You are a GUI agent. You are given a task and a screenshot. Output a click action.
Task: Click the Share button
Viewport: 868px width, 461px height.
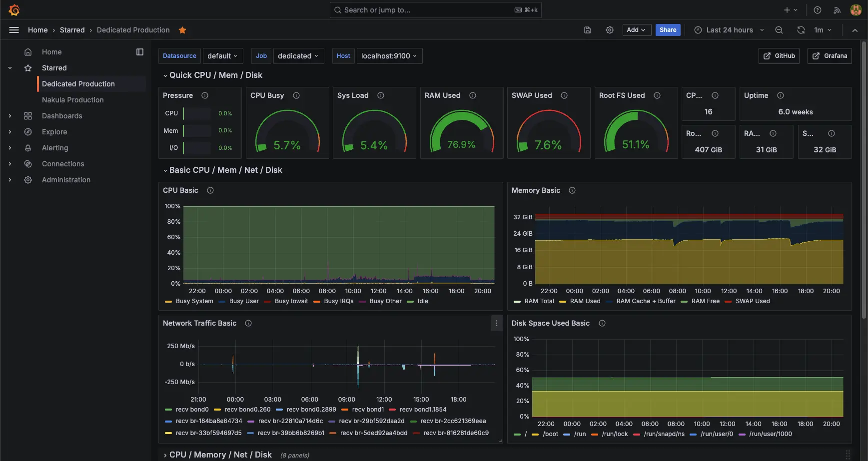coord(668,30)
